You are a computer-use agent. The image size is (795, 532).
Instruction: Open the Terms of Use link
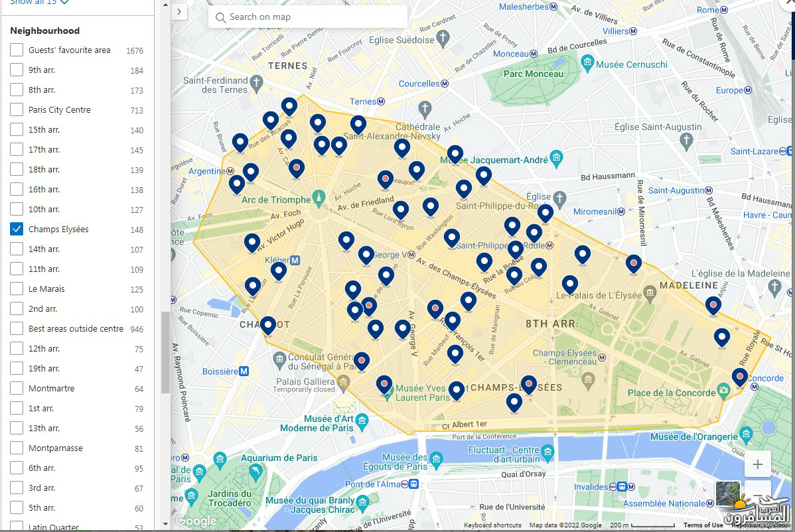coord(703,525)
